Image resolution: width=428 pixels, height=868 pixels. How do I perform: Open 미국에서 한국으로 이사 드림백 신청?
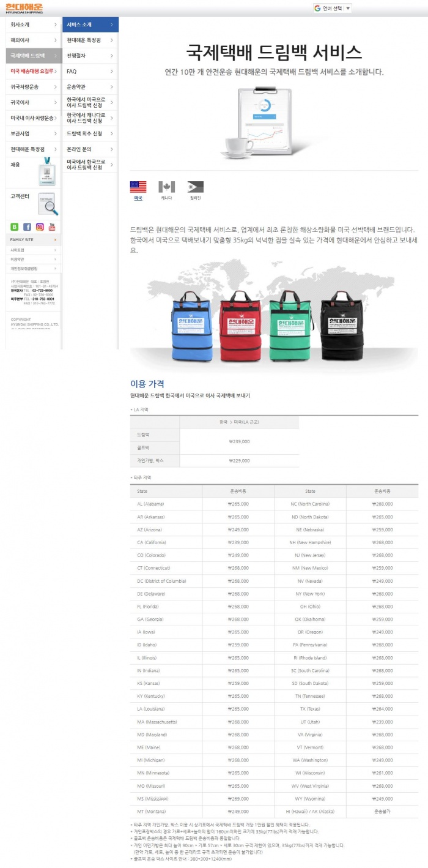90,165
